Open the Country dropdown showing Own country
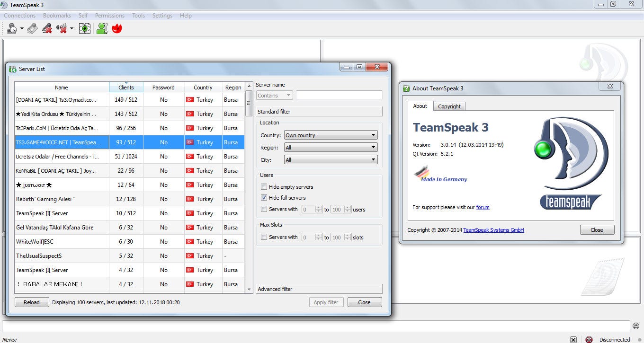The height and width of the screenshot is (343, 644). pyautogui.click(x=331, y=135)
